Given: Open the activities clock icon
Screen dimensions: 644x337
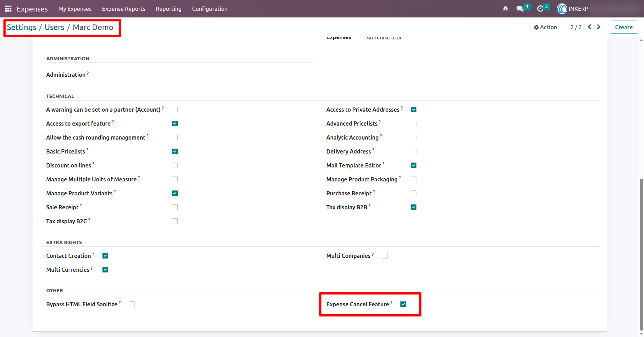Looking at the screenshot, I should tap(540, 9).
